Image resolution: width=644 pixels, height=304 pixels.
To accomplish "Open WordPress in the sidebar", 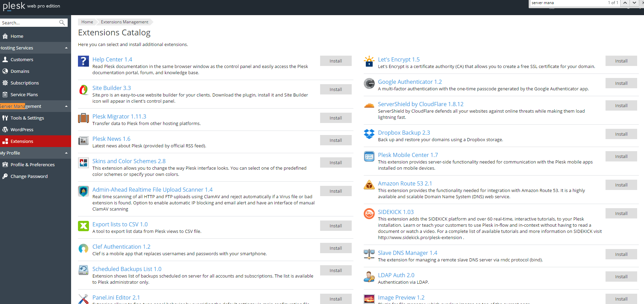I will [x=35, y=130].
